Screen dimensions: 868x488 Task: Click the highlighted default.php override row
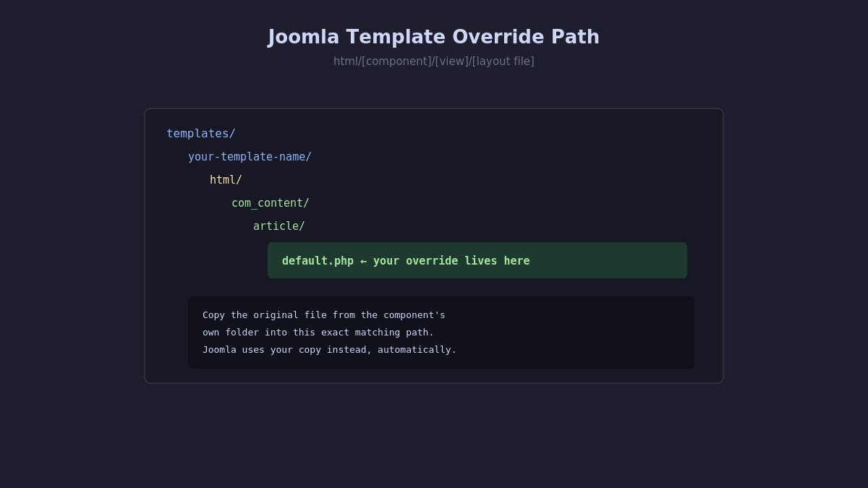pos(477,260)
